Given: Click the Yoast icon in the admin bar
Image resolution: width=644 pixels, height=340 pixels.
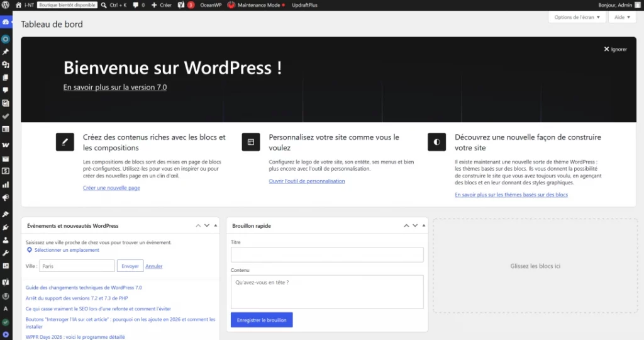Looking at the screenshot, I should (181, 5).
